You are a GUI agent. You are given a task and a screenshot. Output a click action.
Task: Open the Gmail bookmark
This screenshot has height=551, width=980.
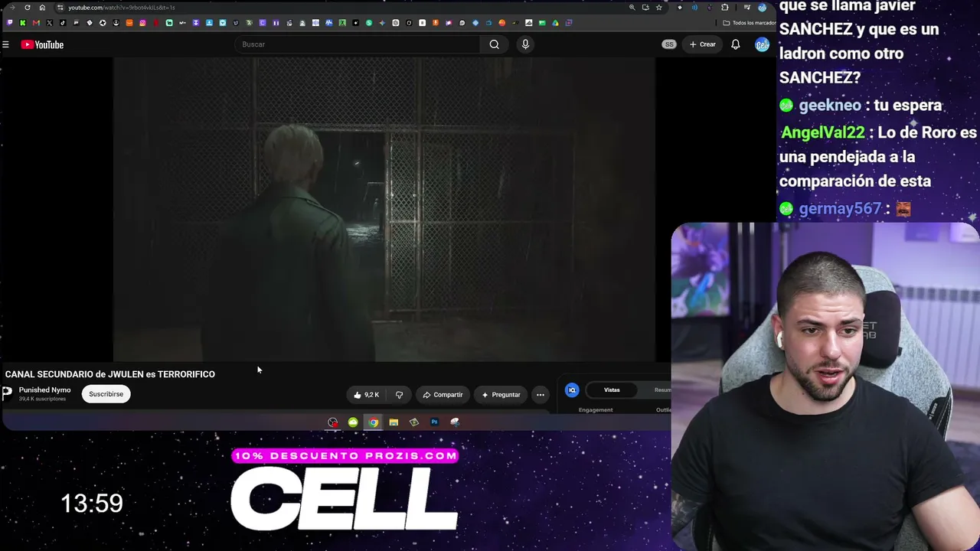pos(36,23)
